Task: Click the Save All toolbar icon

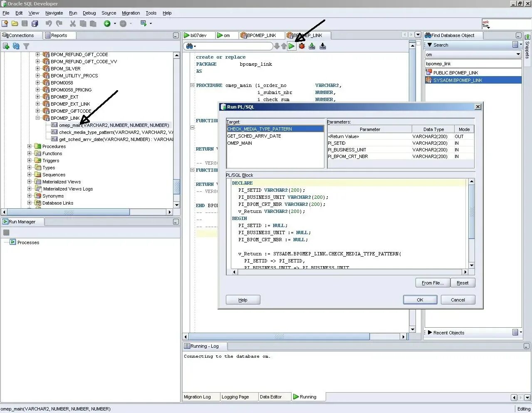Action: (x=35, y=23)
